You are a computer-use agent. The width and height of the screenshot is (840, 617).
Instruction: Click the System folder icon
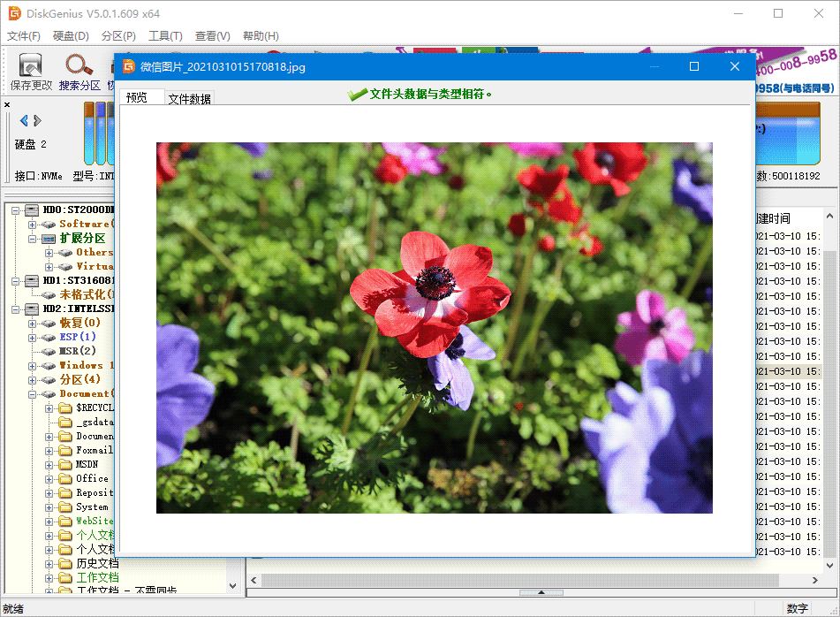(65, 507)
